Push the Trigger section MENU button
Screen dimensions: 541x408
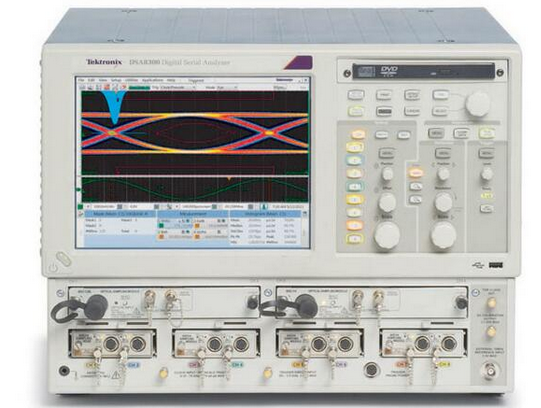click(486, 153)
